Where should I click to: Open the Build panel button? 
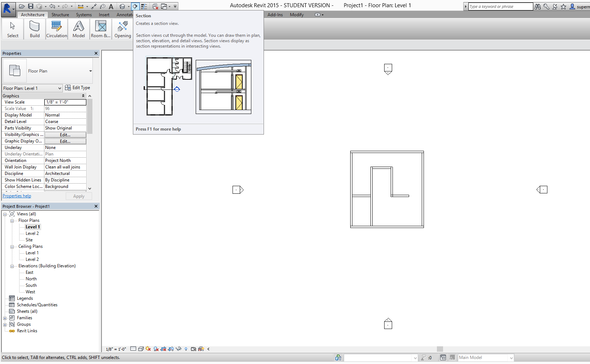click(35, 29)
